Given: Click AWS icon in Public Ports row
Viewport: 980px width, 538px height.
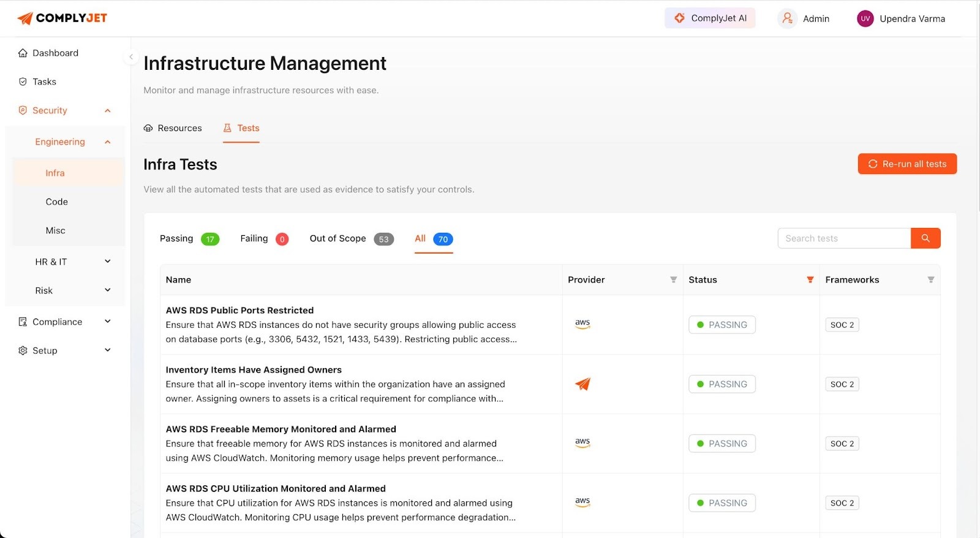Looking at the screenshot, I should click(582, 324).
